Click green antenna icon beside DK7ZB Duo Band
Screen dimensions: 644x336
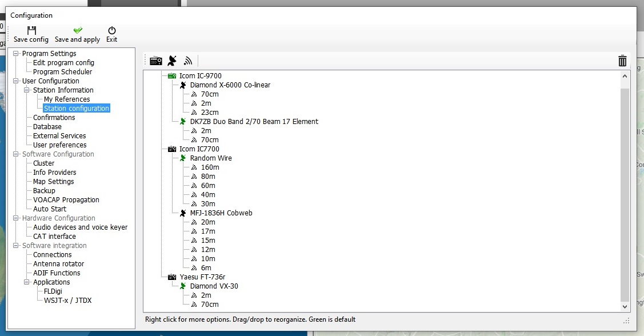click(x=183, y=122)
